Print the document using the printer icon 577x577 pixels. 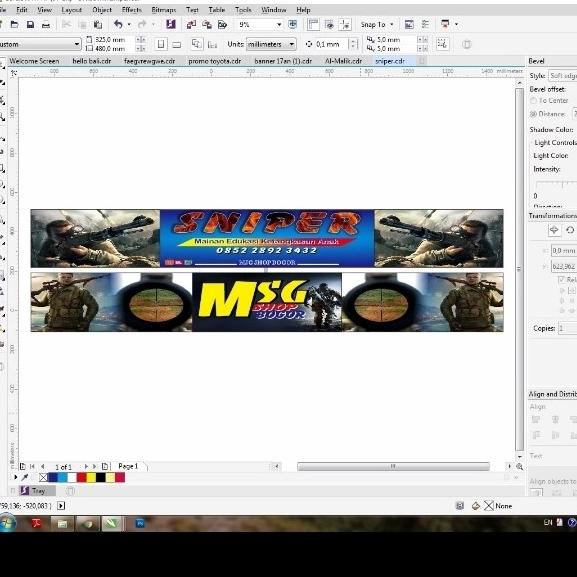(46, 25)
